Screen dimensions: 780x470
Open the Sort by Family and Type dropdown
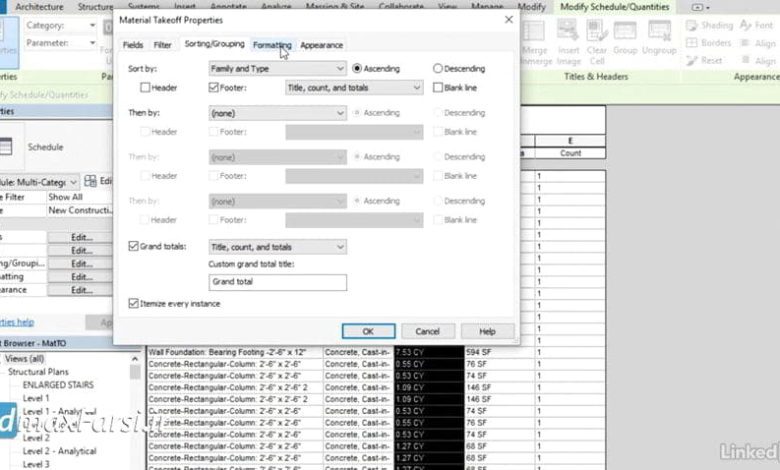coord(278,69)
